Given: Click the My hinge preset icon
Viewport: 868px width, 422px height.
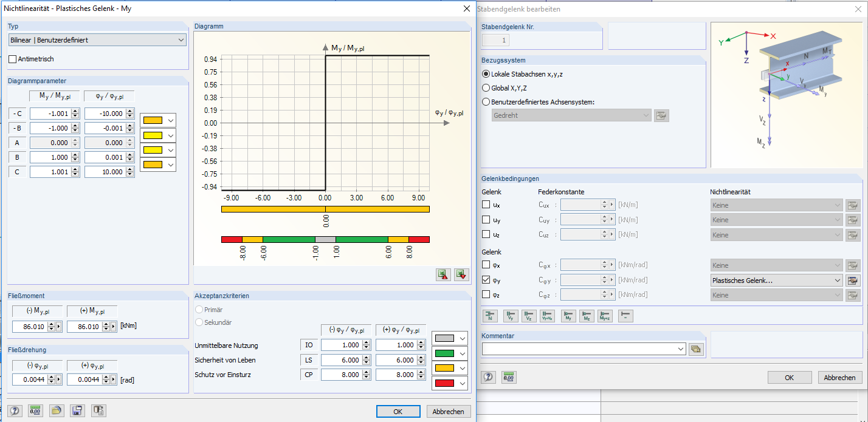Looking at the screenshot, I should (568, 316).
